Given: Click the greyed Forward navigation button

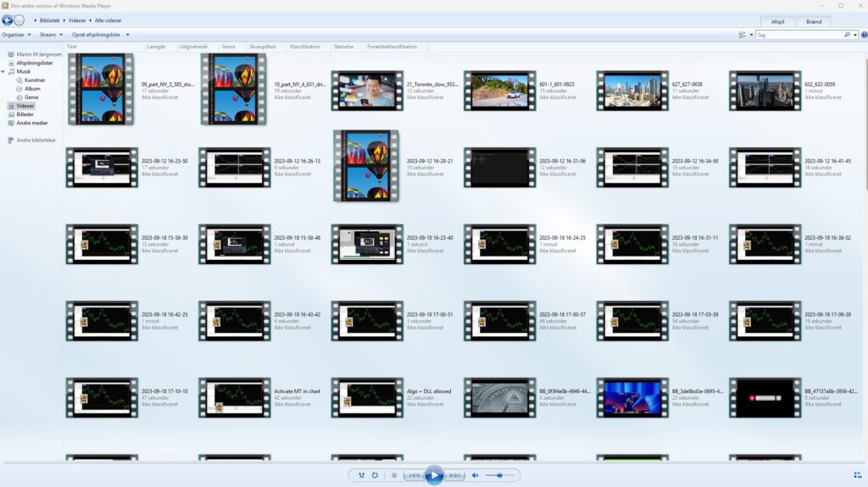Looking at the screenshot, I should coord(19,20).
